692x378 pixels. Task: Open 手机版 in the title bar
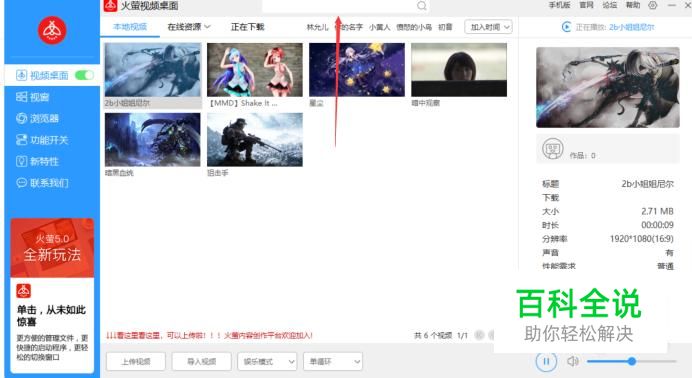[x=560, y=5]
